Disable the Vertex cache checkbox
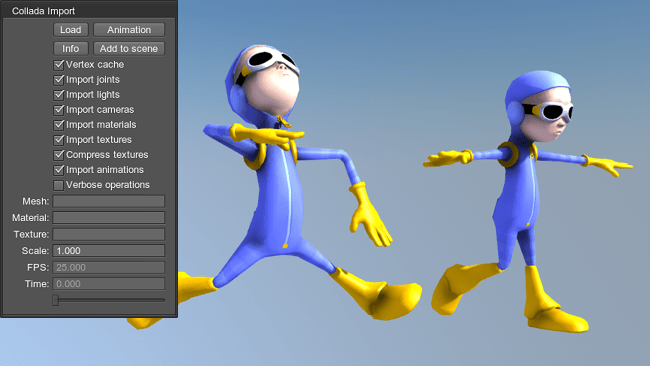The width and height of the screenshot is (650, 366). click(x=58, y=65)
